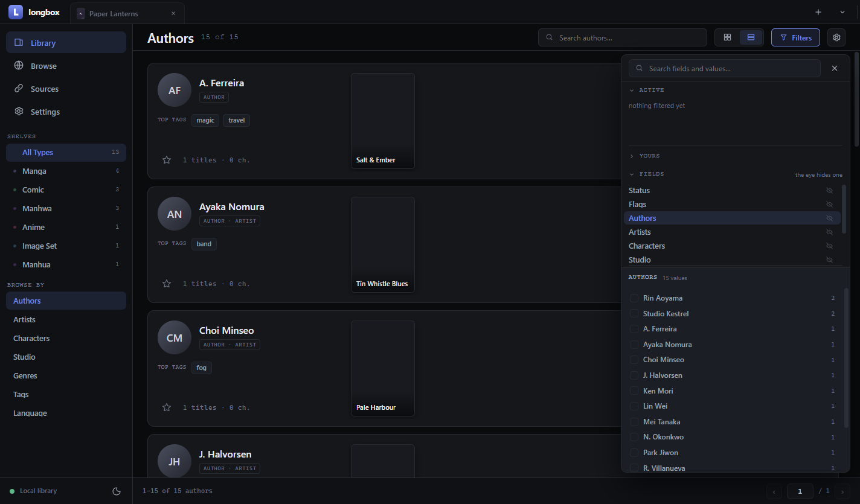Open the Tin Whistle Blues thumbnail

click(383, 244)
